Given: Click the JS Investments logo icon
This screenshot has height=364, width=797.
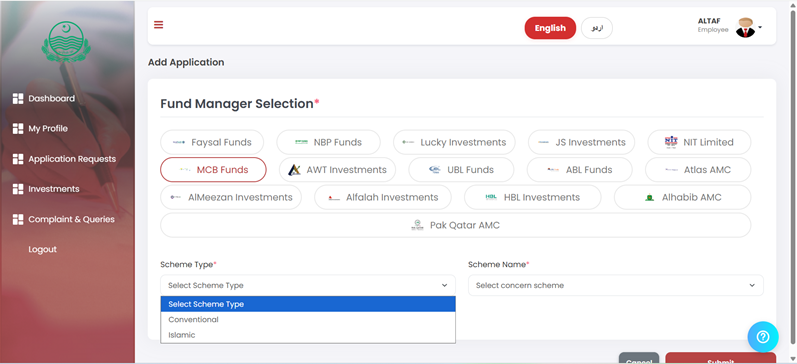Looking at the screenshot, I should click(x=543, y=142).
